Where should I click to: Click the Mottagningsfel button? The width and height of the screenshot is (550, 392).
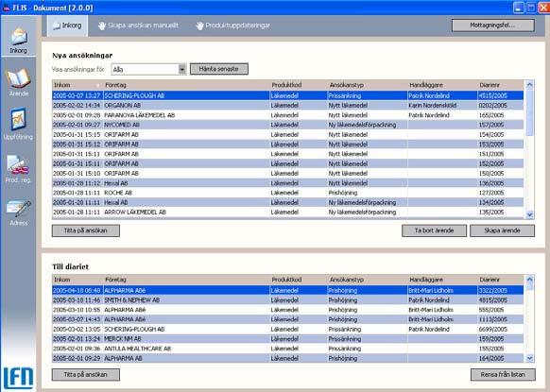coord(492,26)
